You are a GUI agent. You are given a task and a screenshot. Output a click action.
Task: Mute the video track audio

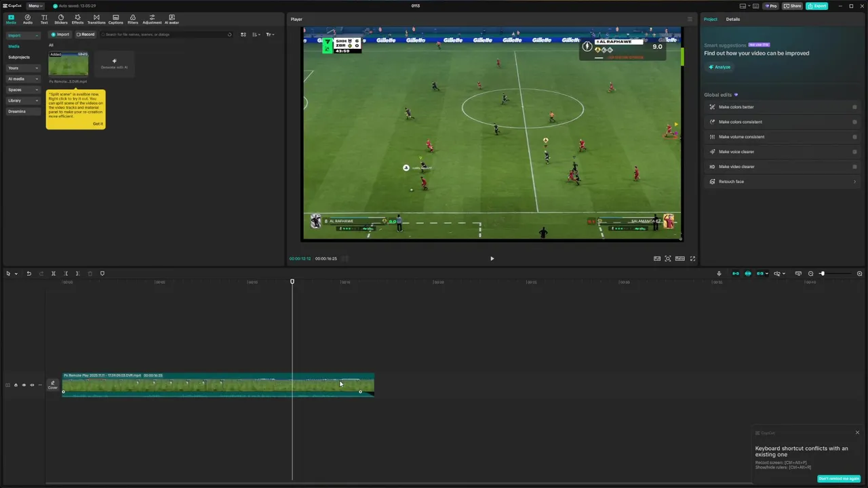(32, 385)
